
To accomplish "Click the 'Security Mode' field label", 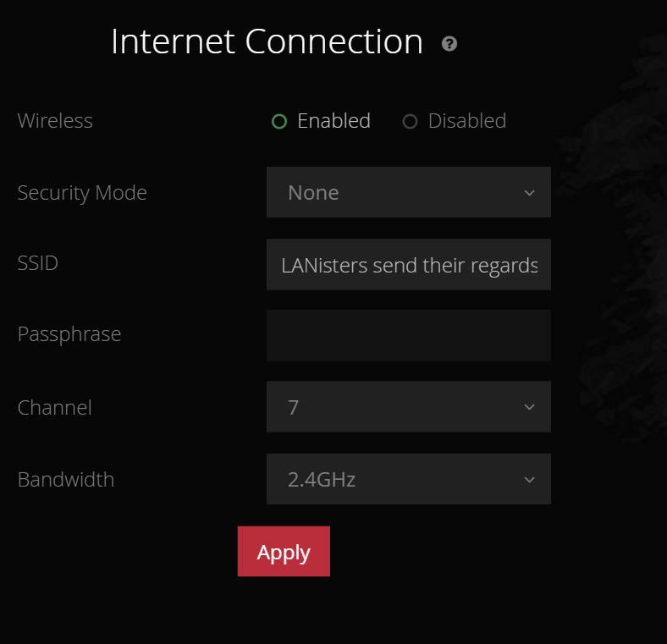I will pyautogui.click(x=82, y=193).
